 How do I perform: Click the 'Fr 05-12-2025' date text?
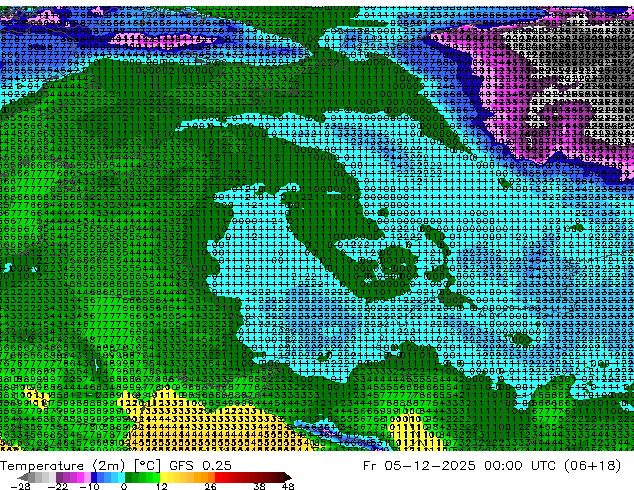point(419,466)
